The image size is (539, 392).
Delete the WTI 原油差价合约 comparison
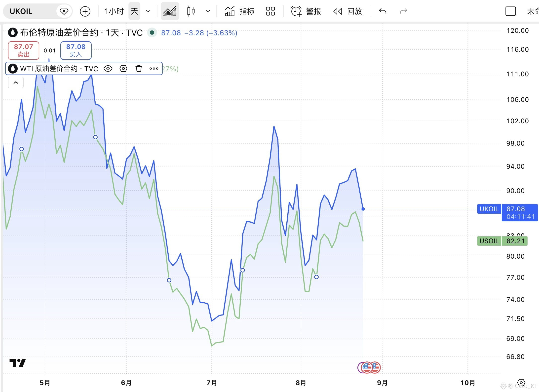(139, 69)
